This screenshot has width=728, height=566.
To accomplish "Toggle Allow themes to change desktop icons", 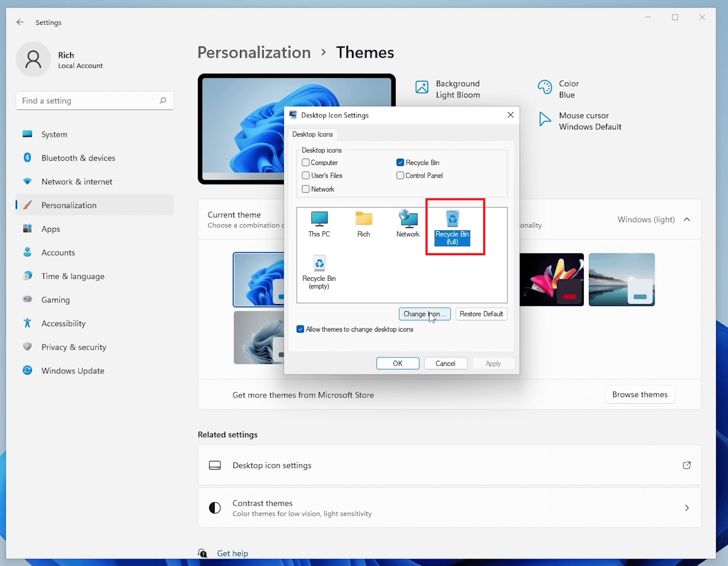I will coord(300,329).
